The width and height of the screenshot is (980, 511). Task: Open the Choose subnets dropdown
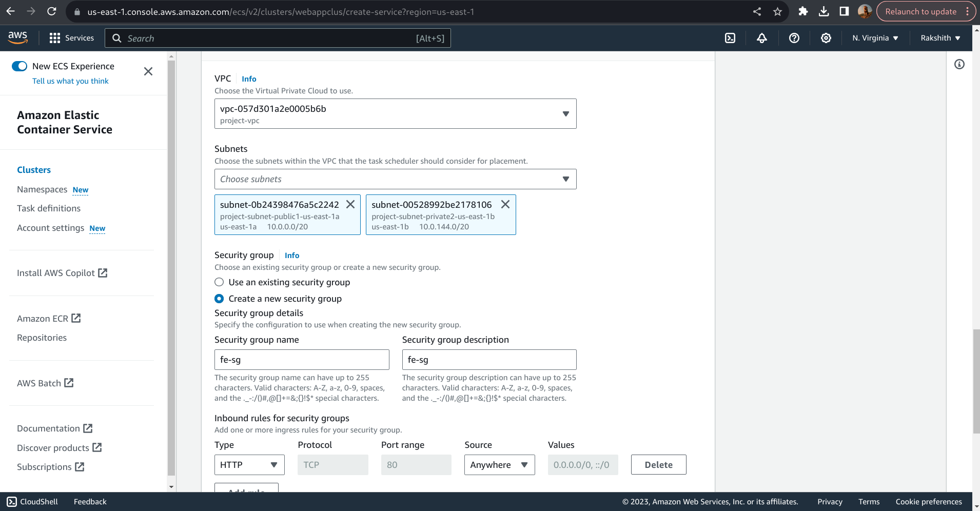[x=395, y=179]
